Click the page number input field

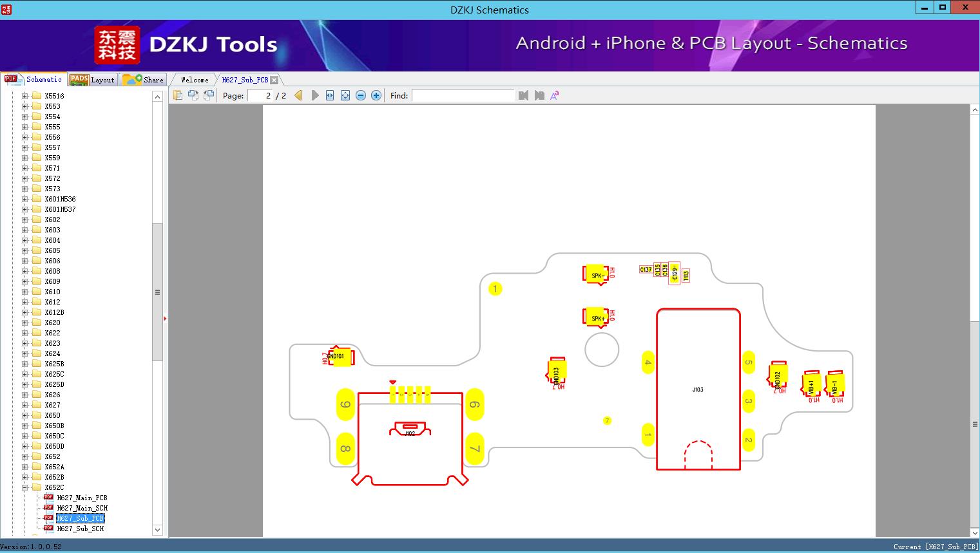tap(260, 95)
